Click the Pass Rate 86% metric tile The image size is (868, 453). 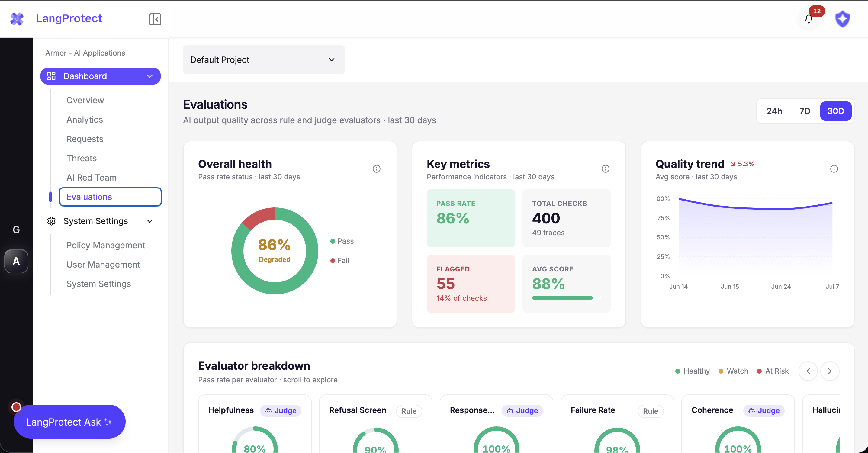pyautogui.click(x=471, y=218)
